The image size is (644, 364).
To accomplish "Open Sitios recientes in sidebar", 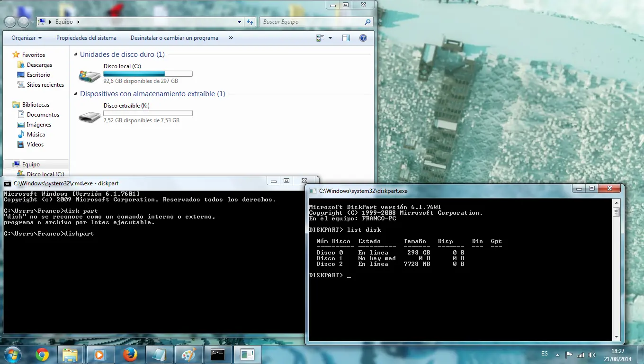I will pyautogui.click(x=45, y=85).
